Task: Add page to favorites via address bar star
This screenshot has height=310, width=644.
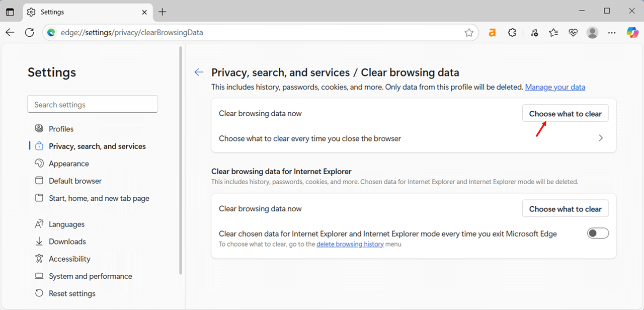Action: (469, 32)
